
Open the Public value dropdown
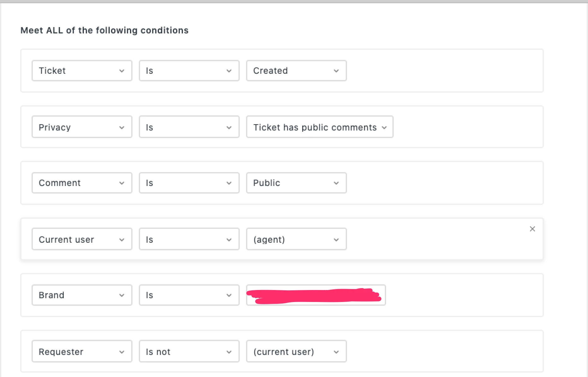[296, 183]
